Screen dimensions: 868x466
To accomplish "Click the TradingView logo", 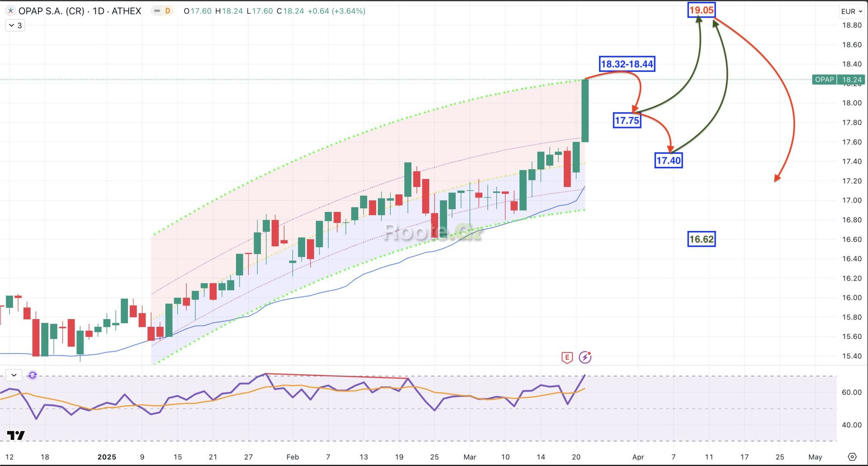I will (16, 435).
